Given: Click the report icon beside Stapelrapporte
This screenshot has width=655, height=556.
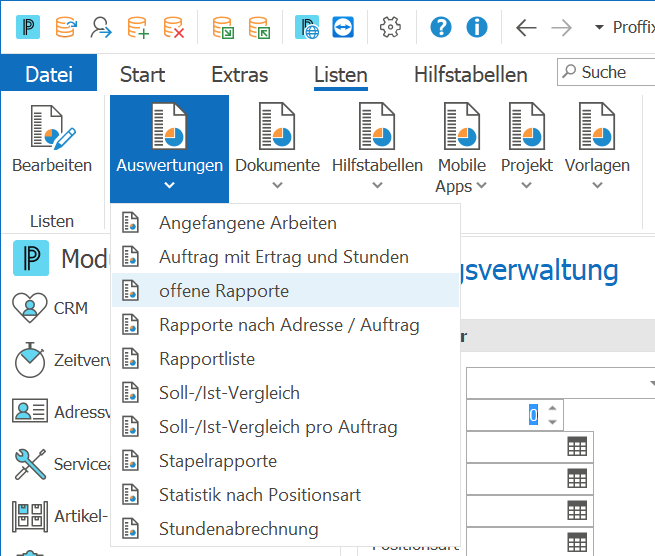Looking at the screenshot, I should pyautogui.click(x=130, y=461).
